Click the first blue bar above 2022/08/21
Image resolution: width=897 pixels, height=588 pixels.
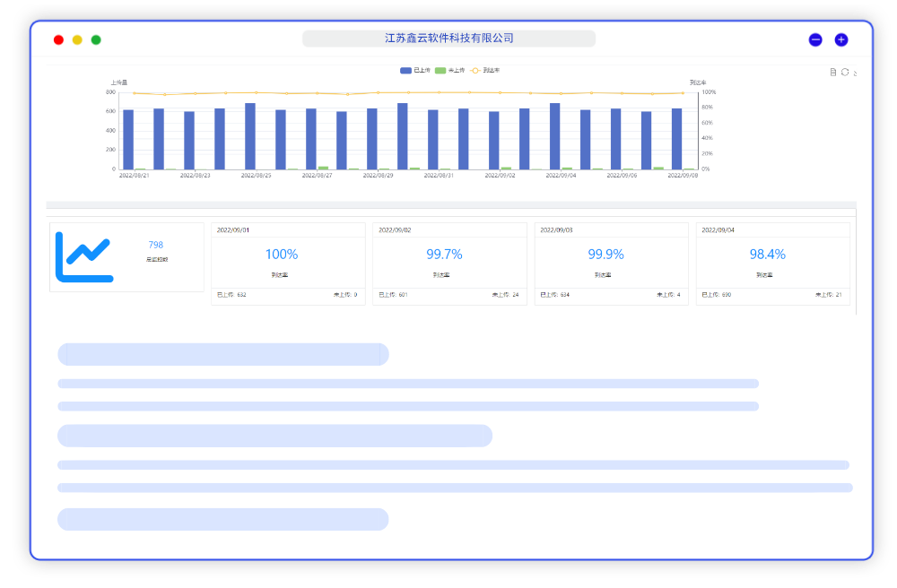coord(128,139)
